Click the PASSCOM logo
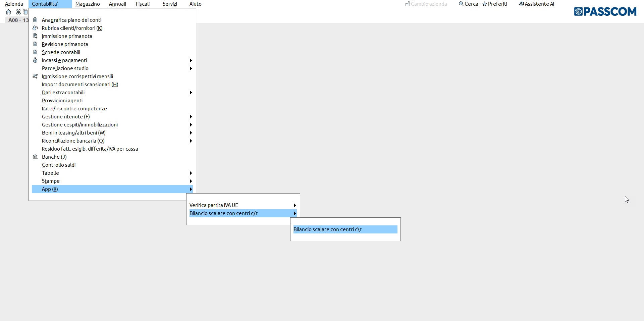644x321 pixels. point(605,12)
